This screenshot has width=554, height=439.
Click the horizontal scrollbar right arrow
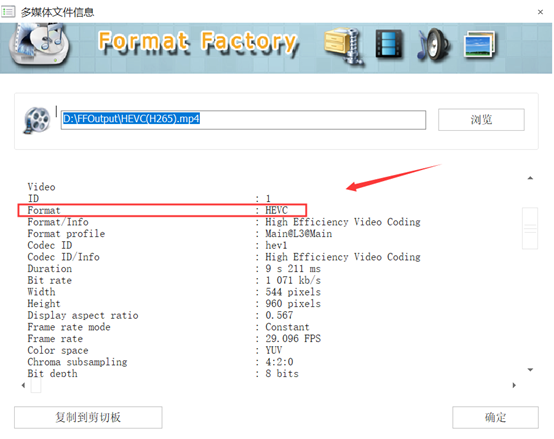(514, 385)
